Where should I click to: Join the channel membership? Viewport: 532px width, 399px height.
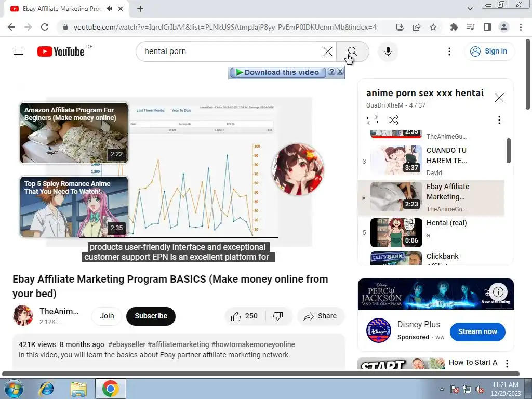(107, 316)
